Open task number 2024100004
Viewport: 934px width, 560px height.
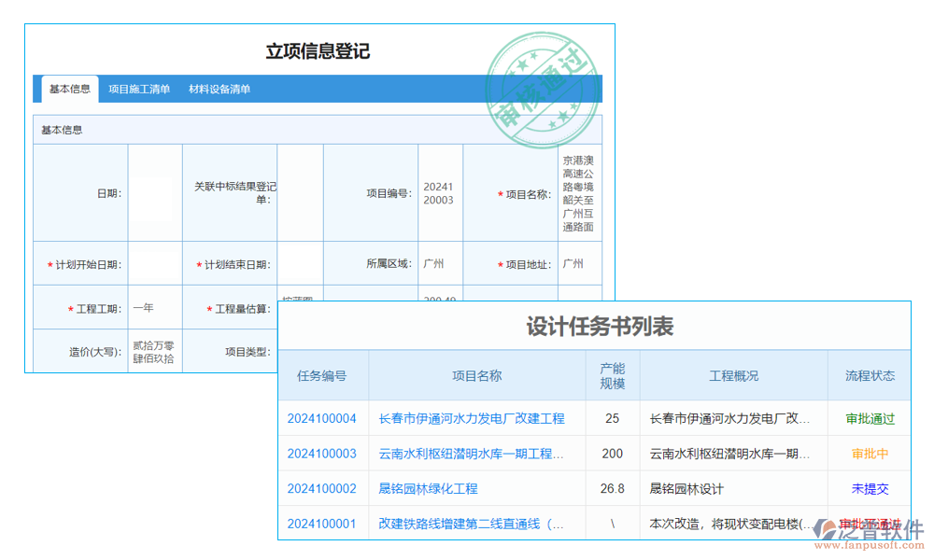(321, 419)
